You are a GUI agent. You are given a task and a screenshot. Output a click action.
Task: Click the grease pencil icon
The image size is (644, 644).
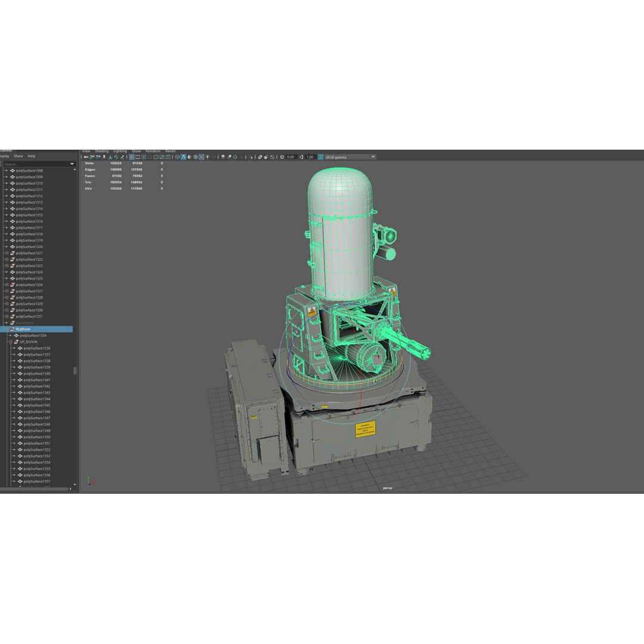[x=122, y=157]
